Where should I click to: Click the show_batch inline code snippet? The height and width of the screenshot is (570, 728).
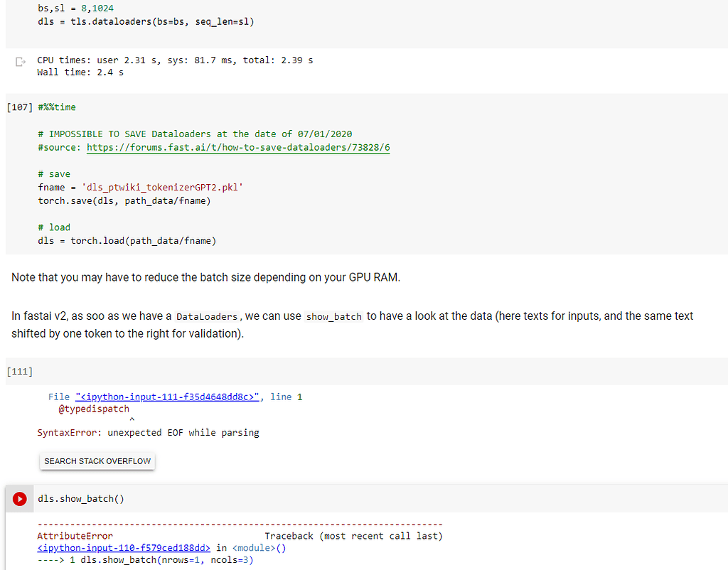(x=333, y=316)
